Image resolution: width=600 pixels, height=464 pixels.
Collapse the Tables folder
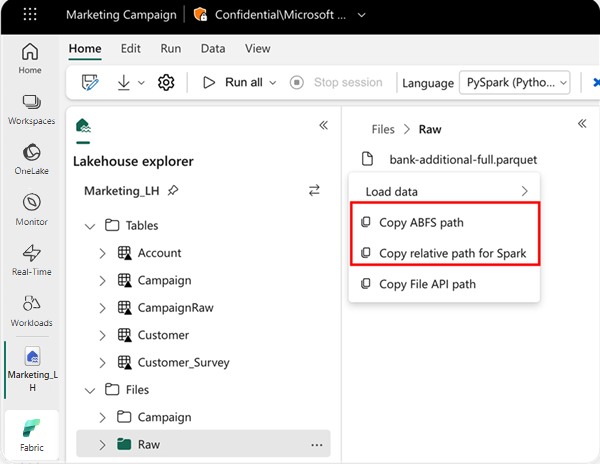coord(89,226)
